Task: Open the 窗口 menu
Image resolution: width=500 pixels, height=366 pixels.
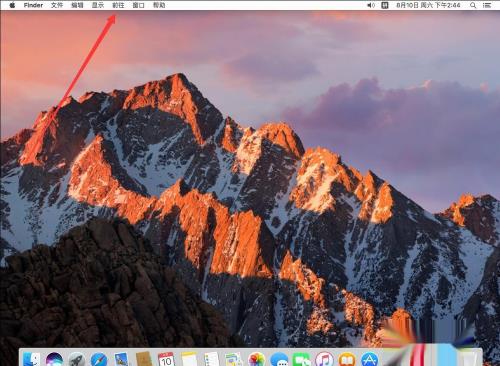Action: click(138, 5)
